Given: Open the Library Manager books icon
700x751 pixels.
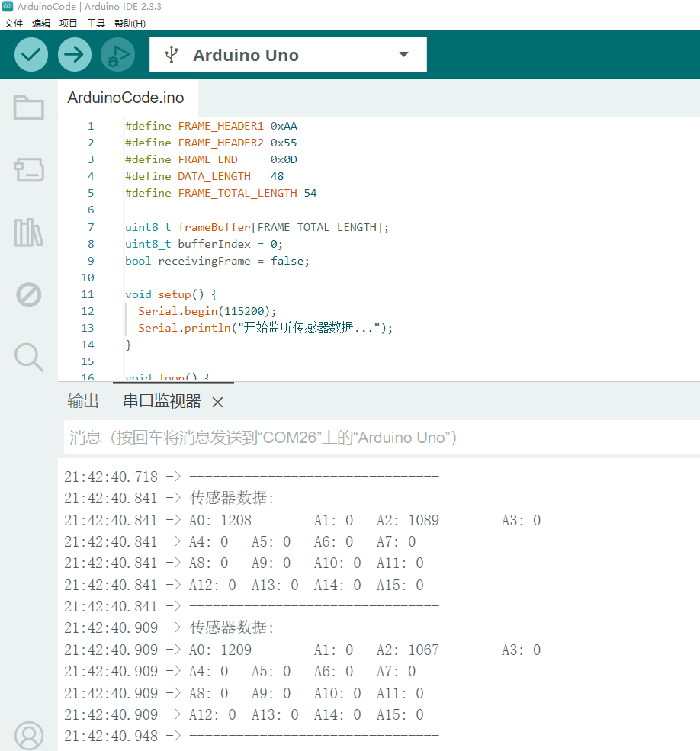Looking at the screenshot, I should point(29,233).
